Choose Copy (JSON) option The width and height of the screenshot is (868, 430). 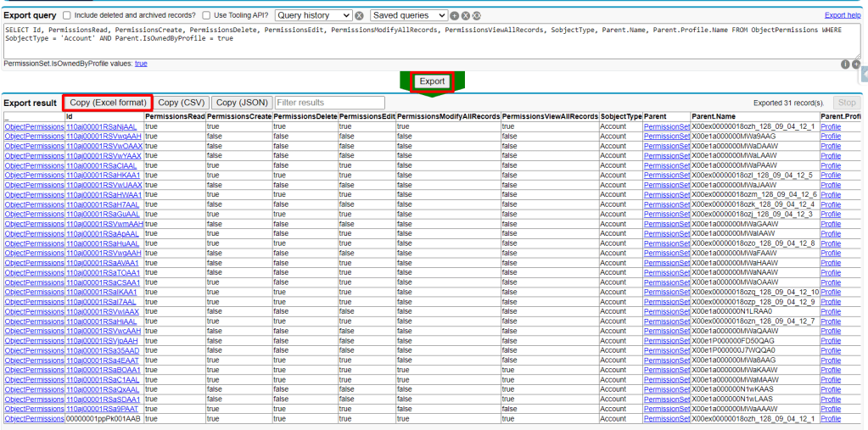(241, 103)
